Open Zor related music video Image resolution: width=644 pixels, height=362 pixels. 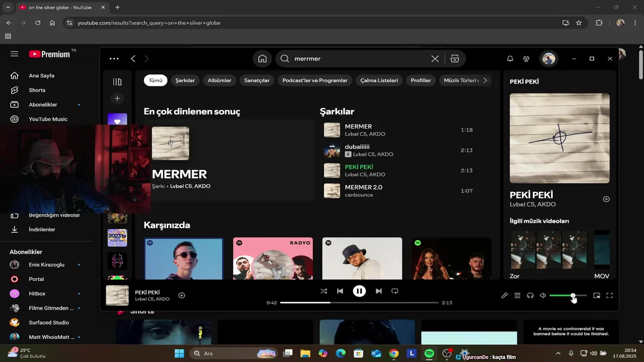click(x=548, y=254)
